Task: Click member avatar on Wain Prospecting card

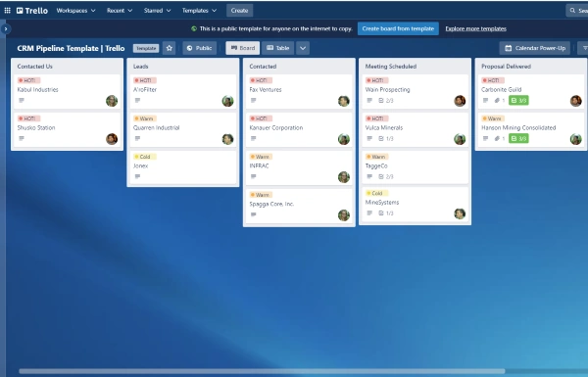Action: coord(460,101)
